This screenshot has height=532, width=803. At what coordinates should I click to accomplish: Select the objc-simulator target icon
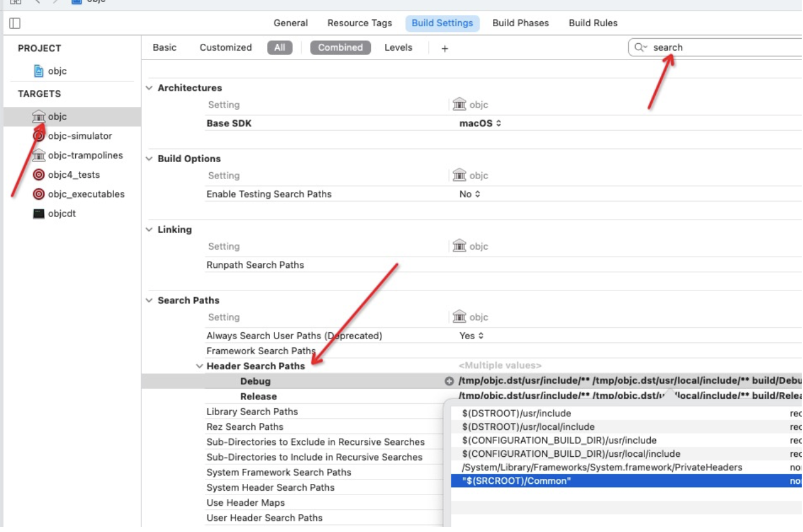pyautogui.click(x=39, y=136)
